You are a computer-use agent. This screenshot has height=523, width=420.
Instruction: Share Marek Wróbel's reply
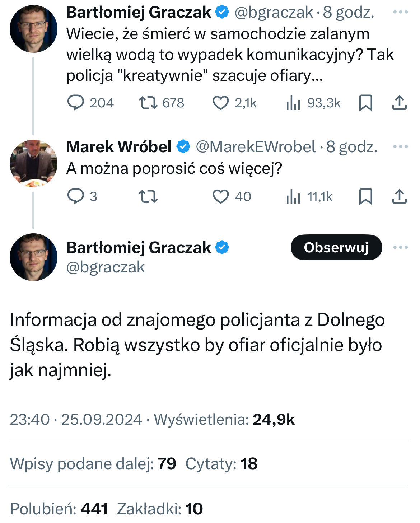pos(399,197)
